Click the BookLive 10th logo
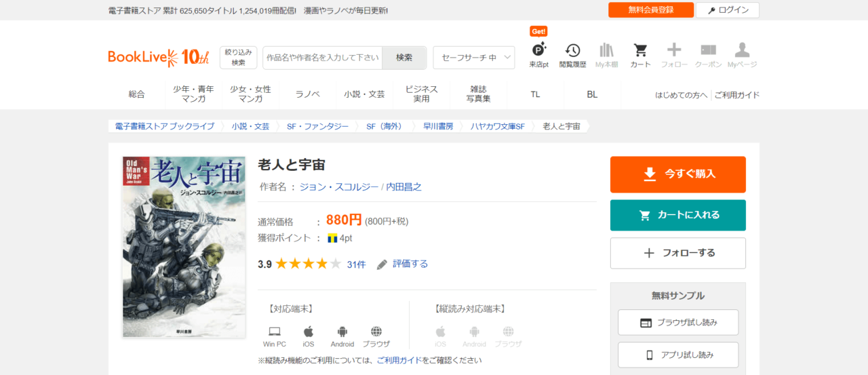The width and height of the screenshot is (868, 375). (x=159, y=58)
